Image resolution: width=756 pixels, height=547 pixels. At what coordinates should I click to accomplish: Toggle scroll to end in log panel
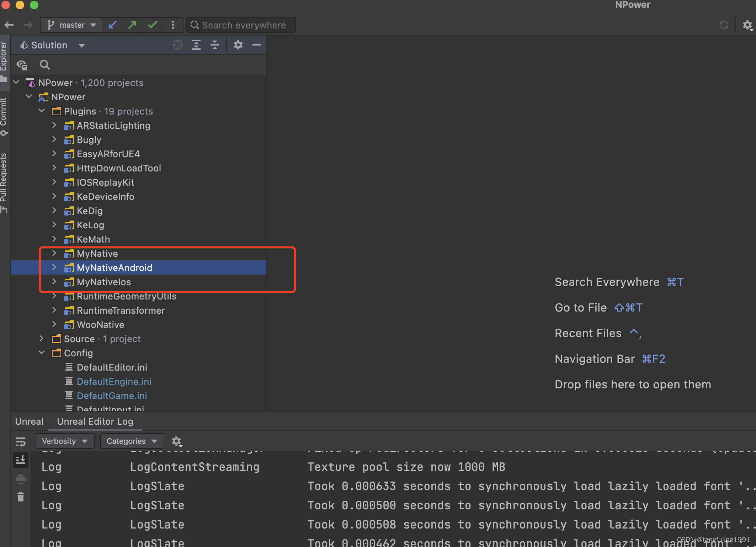21,460
